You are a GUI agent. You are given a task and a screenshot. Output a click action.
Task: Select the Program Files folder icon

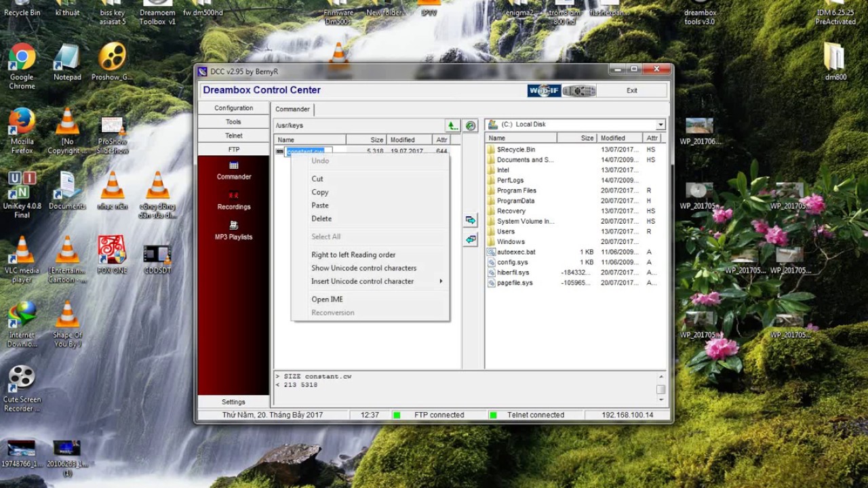tap(492, 190)
